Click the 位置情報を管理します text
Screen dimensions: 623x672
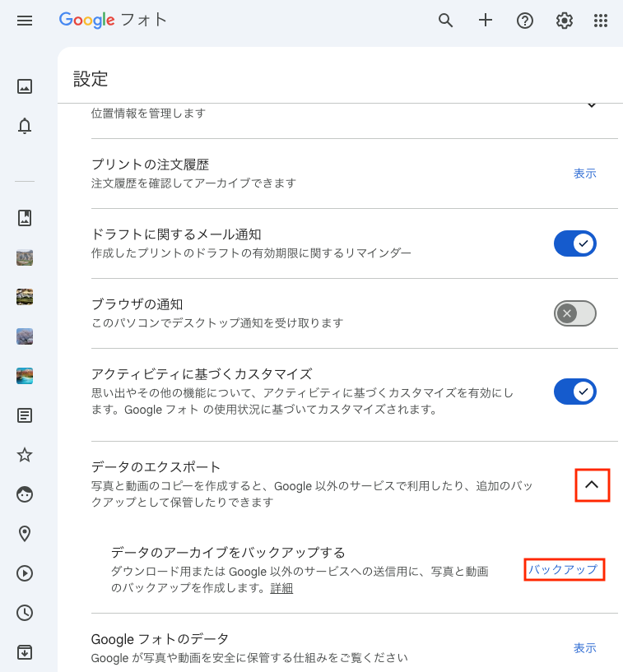click(x=148, y=114)
